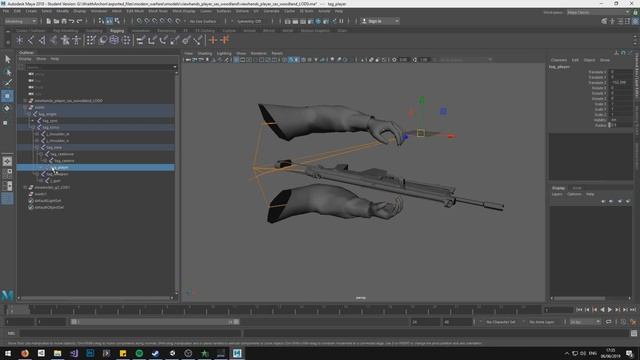Pick the Lasso select tool
The image size is (640, 360).
click(7, 72)
